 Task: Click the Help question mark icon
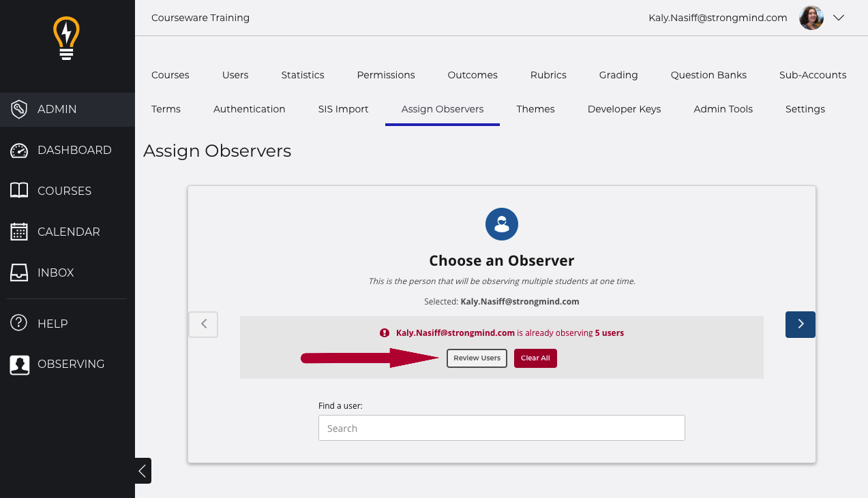19,323
